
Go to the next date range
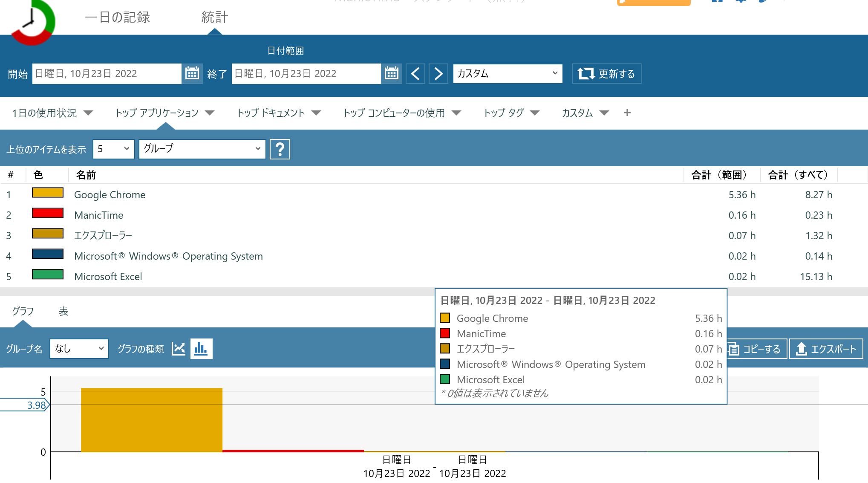click(x=438, y=74)
